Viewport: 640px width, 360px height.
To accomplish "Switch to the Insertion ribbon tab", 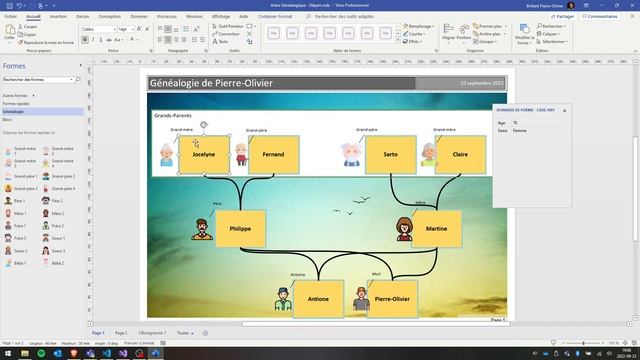I will click(x=58, y=17).
